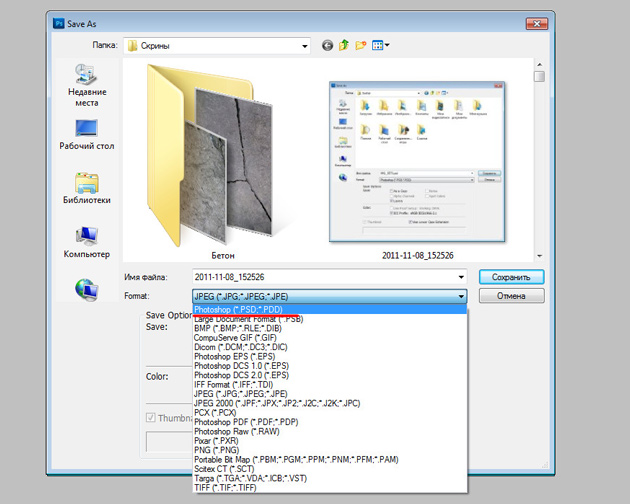Collapse the Format dropdown arrow
The height and width of the screenshot is (504, 630).
click(461, 297)
